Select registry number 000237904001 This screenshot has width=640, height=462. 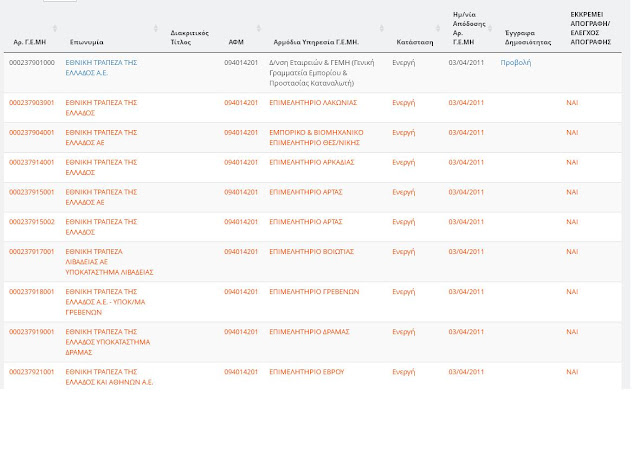pos(31,132)
